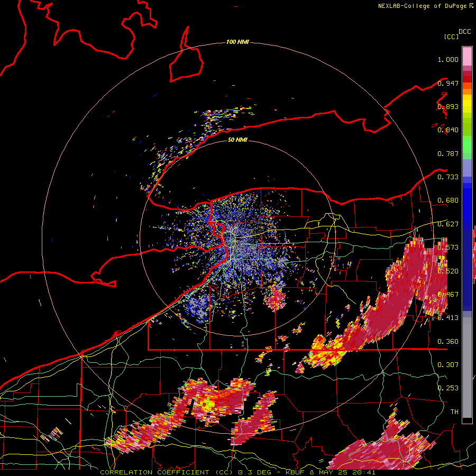Image resolution: width=476 pixels, height=476 pixels.
Task: Click the 0.467 scale value
Action: [x=448, y=295]
